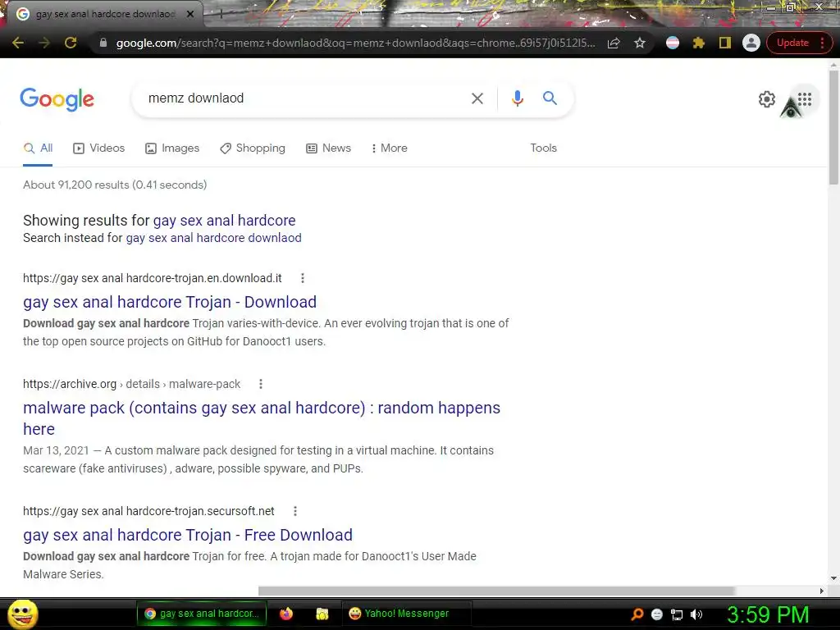This screenshot has width=840, height=630.
Task: Open options menu for the archive.org result
Action: [261, 384]
